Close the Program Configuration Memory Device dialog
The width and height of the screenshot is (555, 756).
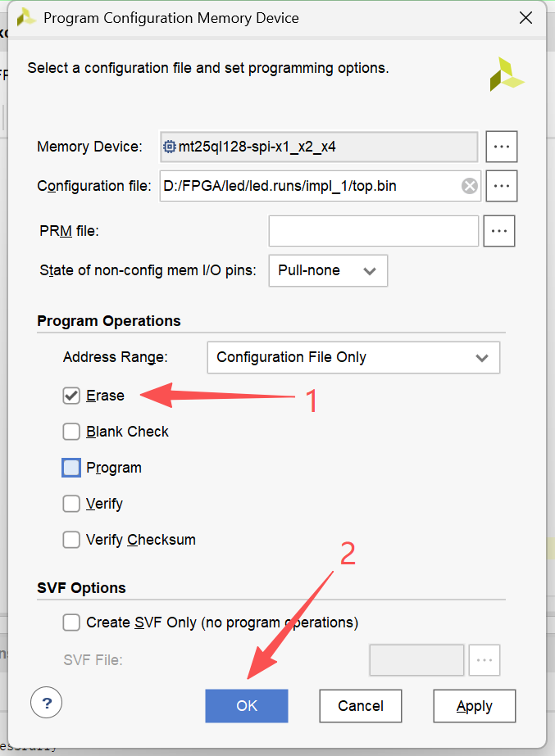525,17
